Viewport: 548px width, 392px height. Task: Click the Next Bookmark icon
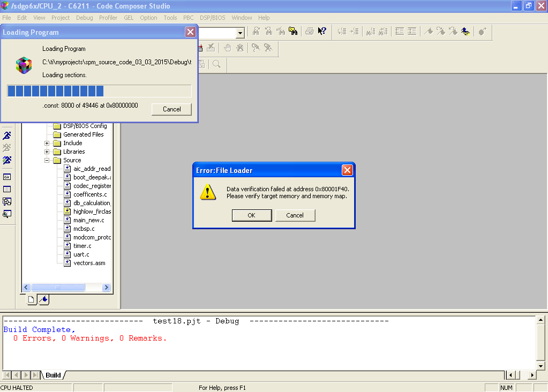point(441,32)
